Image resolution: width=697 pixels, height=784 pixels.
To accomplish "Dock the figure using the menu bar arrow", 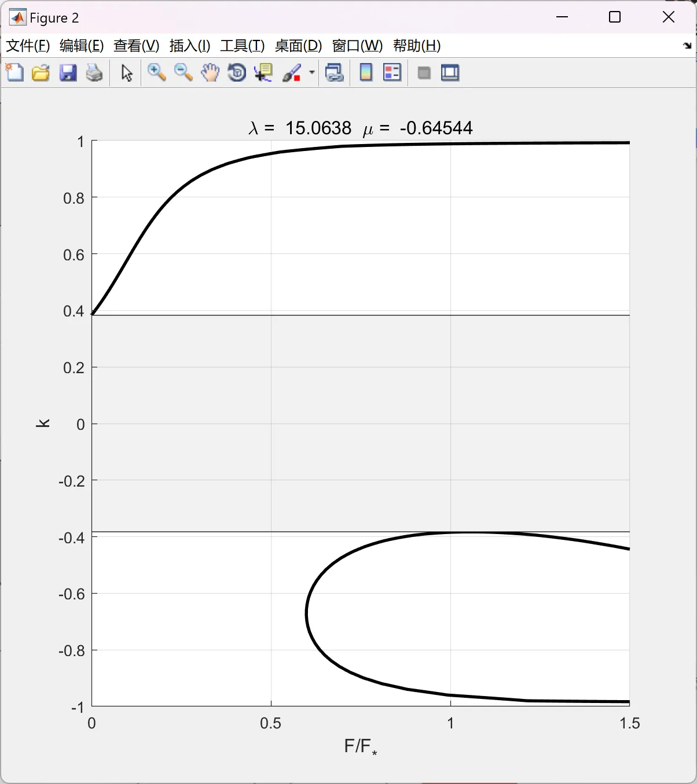I will click(x=687, y=46).
